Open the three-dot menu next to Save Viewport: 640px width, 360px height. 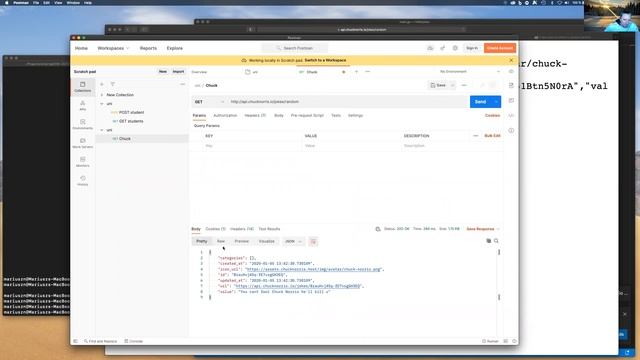[x=464, y=85]
